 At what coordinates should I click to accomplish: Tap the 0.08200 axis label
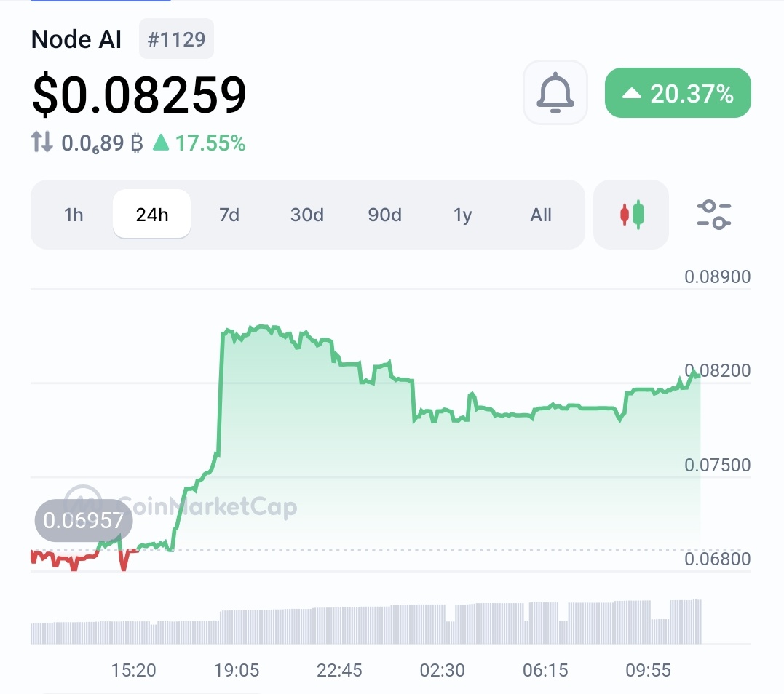coord(717,370)
